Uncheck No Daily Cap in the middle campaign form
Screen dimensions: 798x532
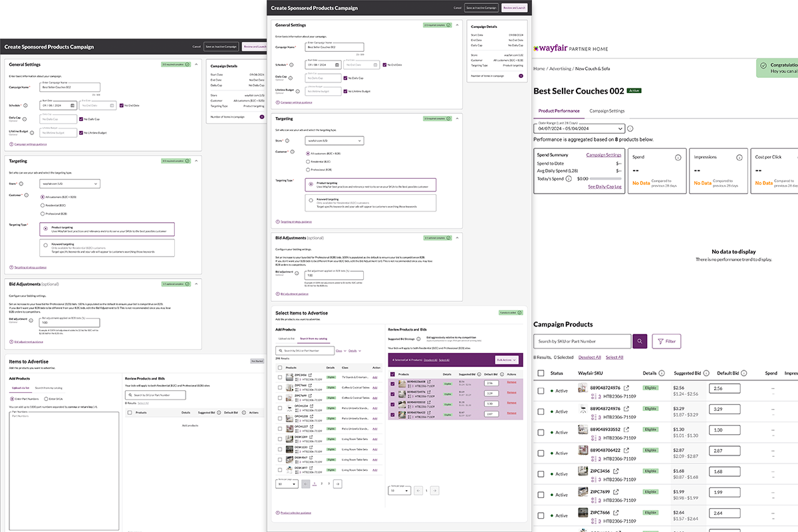point(344,78)
